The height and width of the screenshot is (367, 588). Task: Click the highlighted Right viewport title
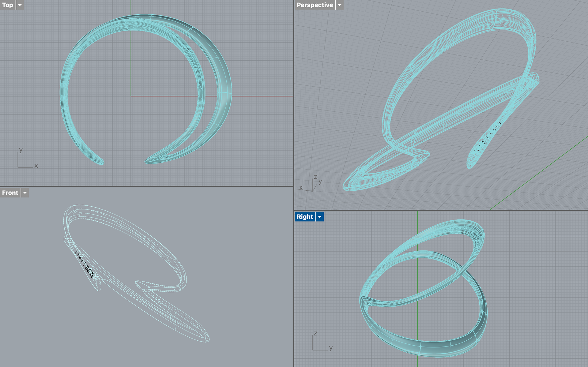(x=305, y=217)
